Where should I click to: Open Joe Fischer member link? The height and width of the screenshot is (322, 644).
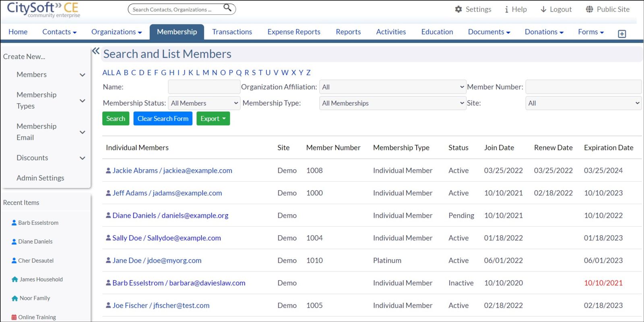click(161, 306)
